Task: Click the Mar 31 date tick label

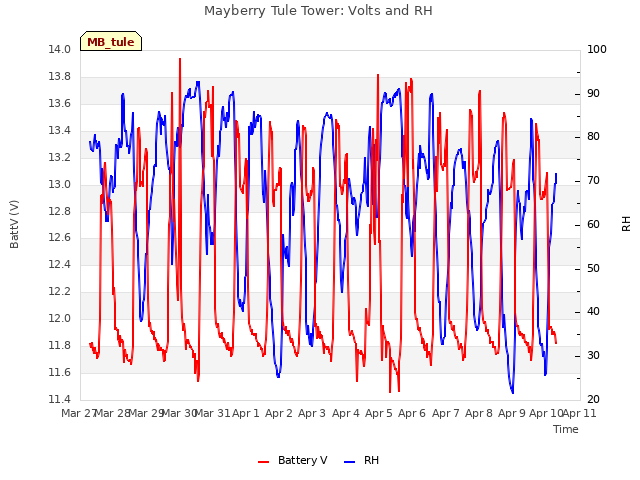Action: point(213,413)
